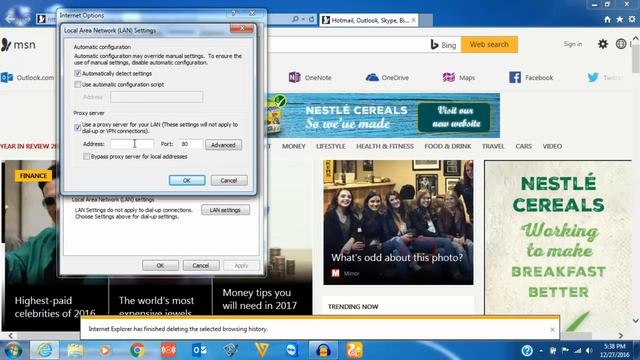Open the OneNote shortcut
This screenshot has height=360, width=640.
tap(310, 78)
